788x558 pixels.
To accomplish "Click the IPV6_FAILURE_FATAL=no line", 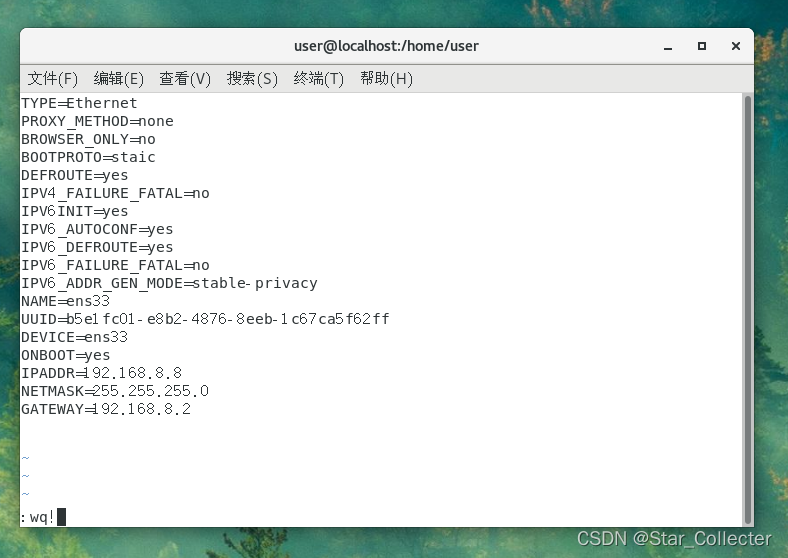I will pos(115,265).
